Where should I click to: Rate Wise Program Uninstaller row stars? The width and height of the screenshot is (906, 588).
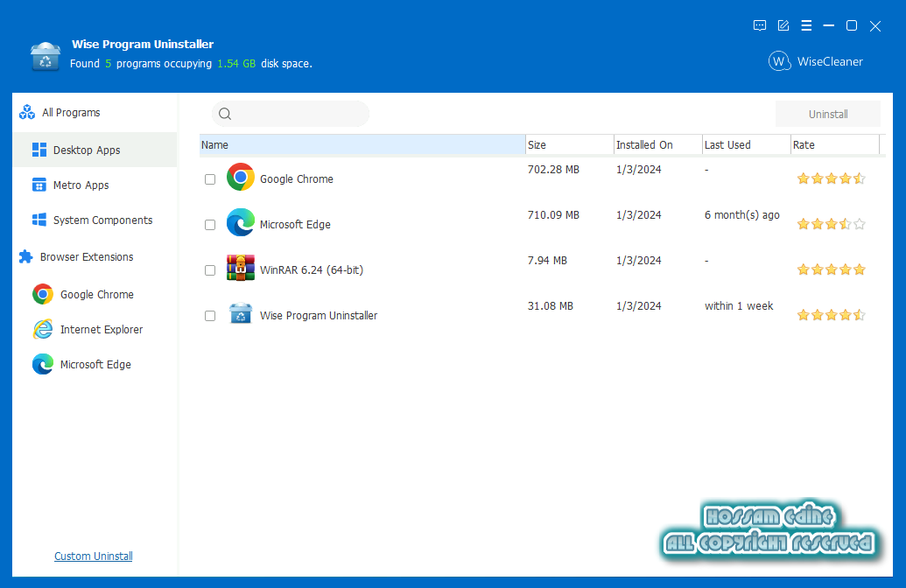(x=831, y=315)
